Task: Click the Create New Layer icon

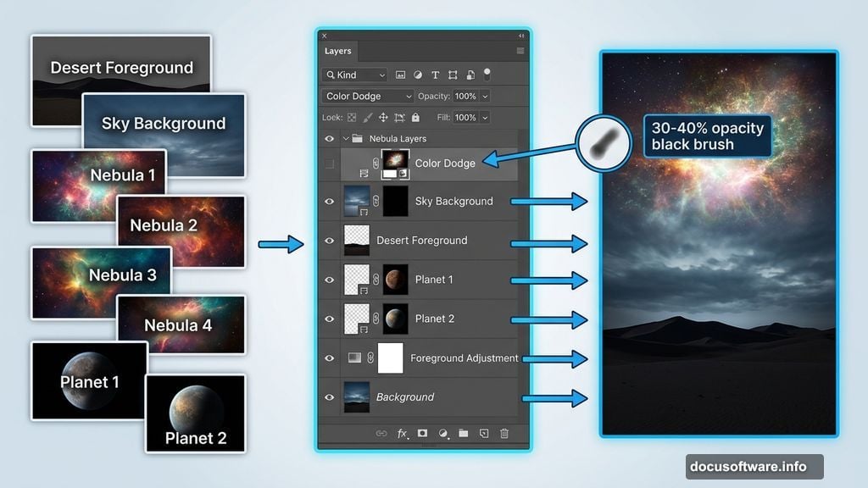Action: (x=485, y=434)
